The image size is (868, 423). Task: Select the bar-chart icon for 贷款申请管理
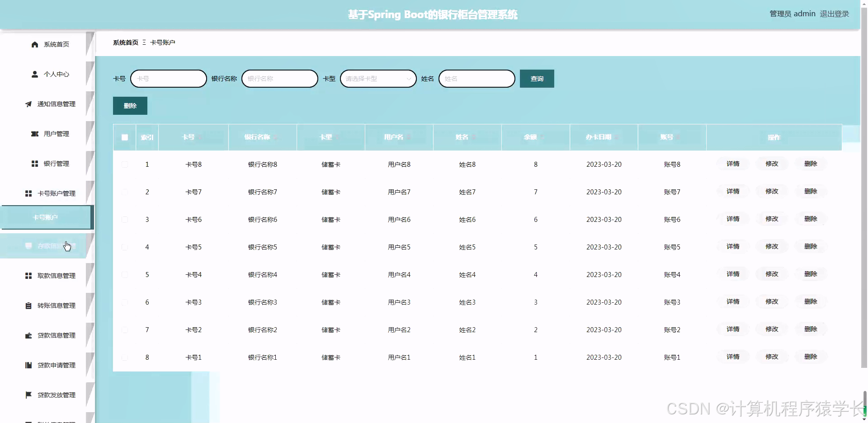[x=28, y=365]
